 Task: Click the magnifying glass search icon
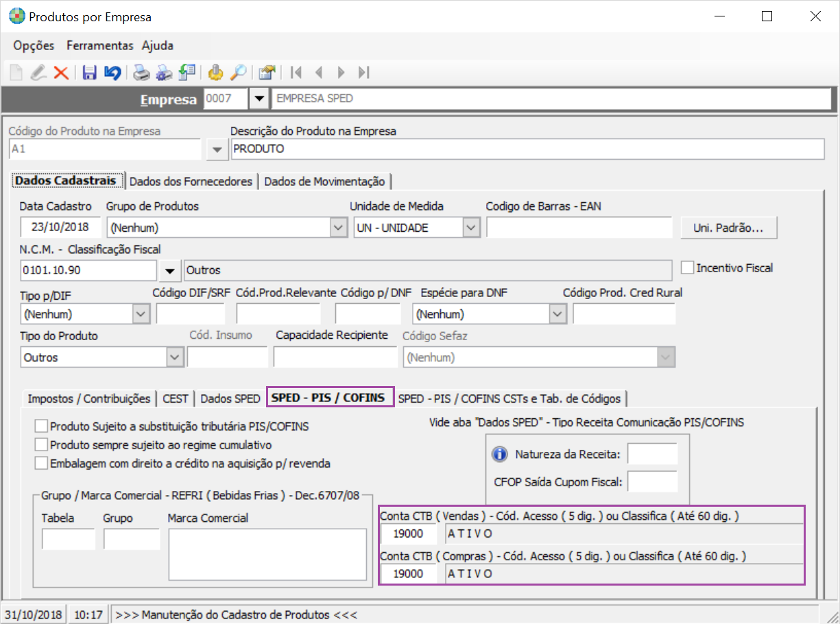(238, 73)
